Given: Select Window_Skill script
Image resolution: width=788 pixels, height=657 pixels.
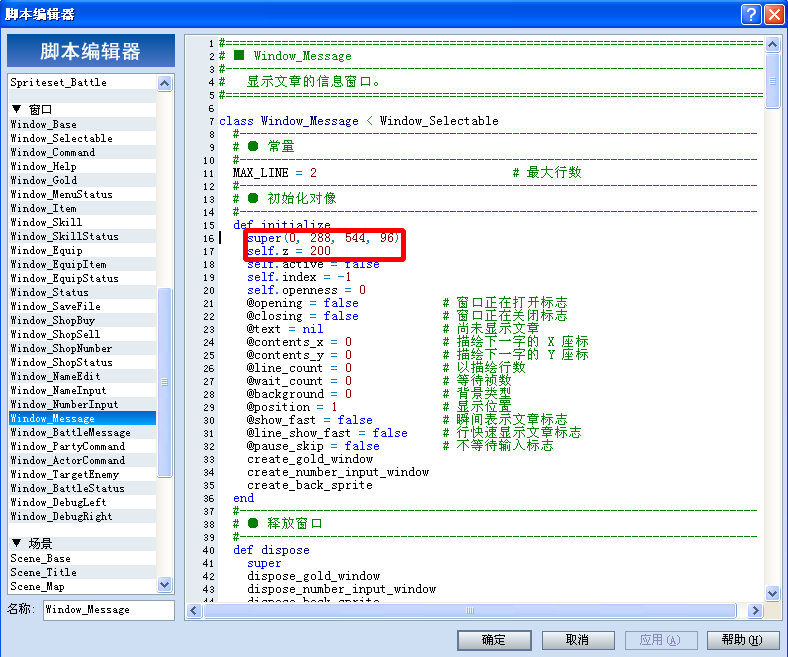Looking at the screenshot, I should (x=83, y=222).
